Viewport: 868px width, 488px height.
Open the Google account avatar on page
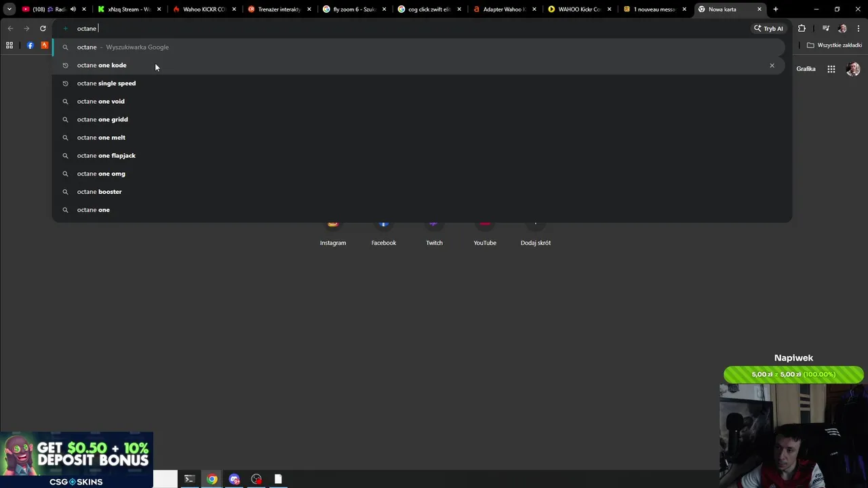[x=853, y=68]
